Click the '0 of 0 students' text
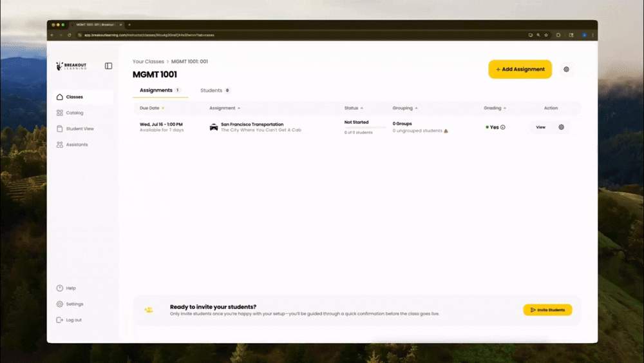Screen dimensions: 644x363 point(359,133)
